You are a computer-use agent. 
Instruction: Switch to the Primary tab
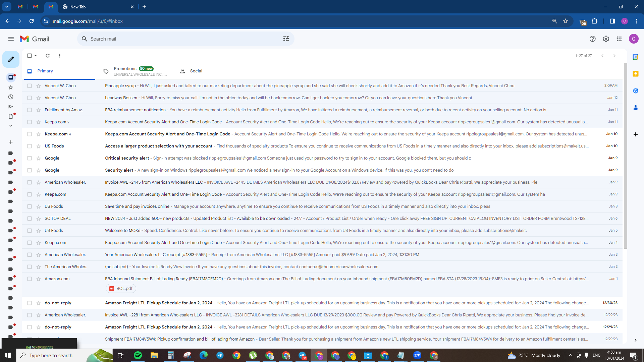pos(60,71)
